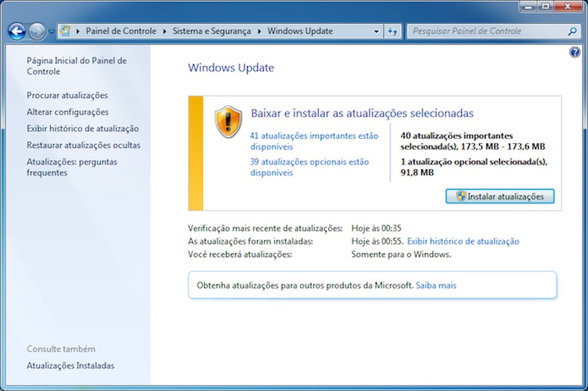Image resolution: width=588 pixels, height=391 pixels.
Task: Click '1 atualização opcional selecionada(s)' summary
Action: tap(474, 167)
